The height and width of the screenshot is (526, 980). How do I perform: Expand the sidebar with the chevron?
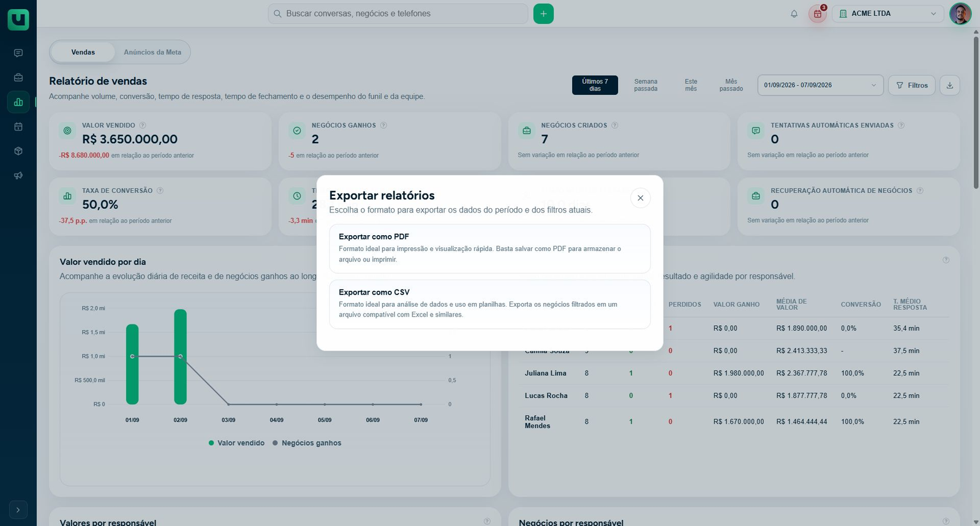tap(18, 509)
